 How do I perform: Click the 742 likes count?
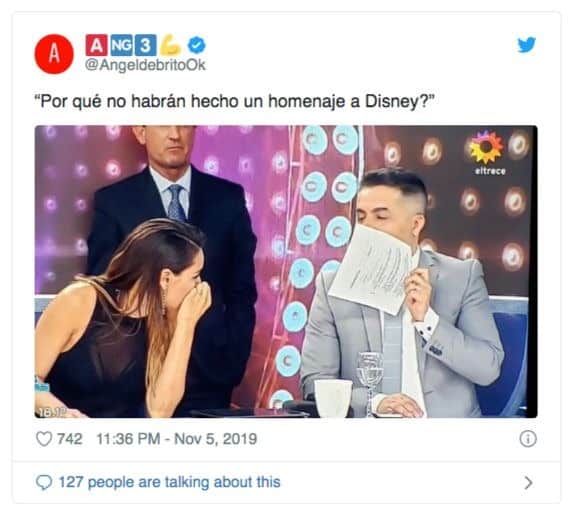[x=70, y=439]
